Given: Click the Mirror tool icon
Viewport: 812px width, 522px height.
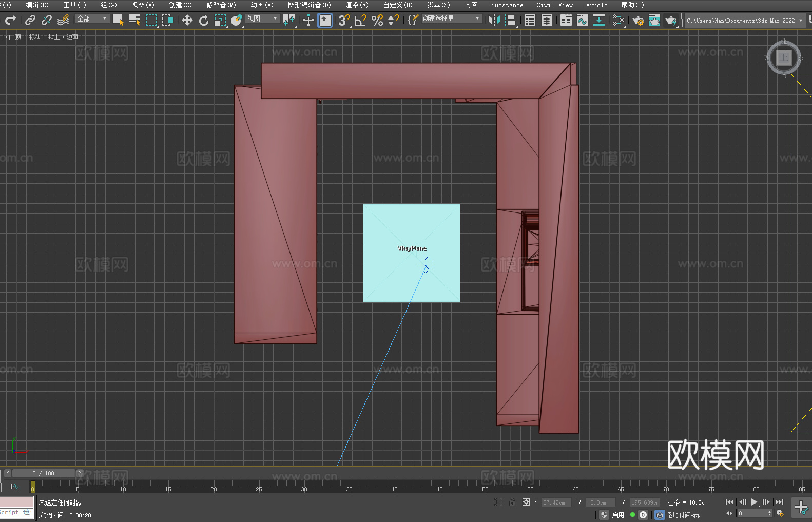Looking at the screenshot, I should (494, 20).
